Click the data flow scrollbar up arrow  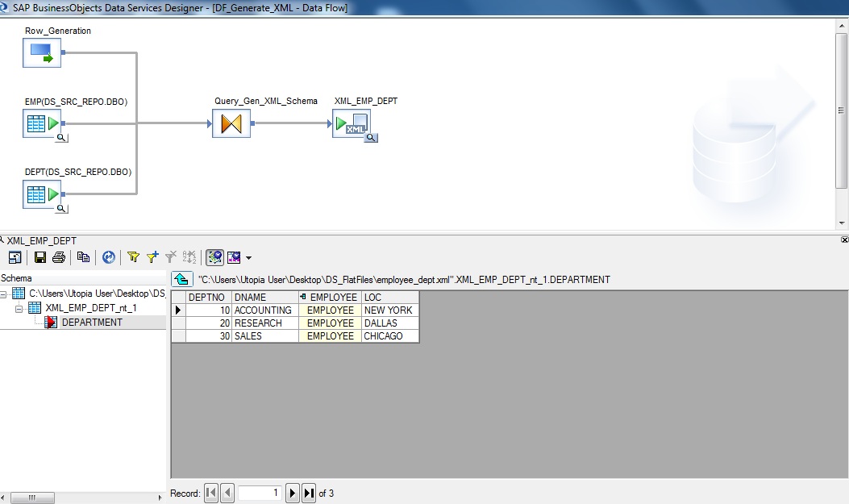[842, 24]
